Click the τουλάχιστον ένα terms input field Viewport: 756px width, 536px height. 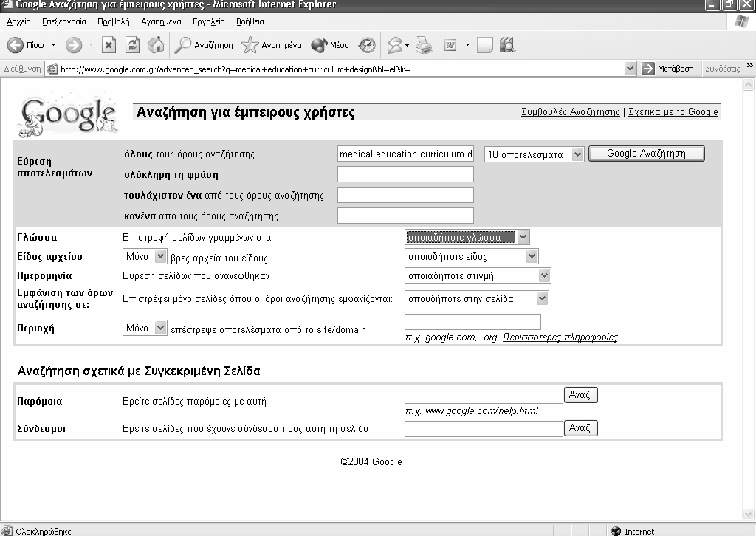pyautogui.click(x=405, y=195)
